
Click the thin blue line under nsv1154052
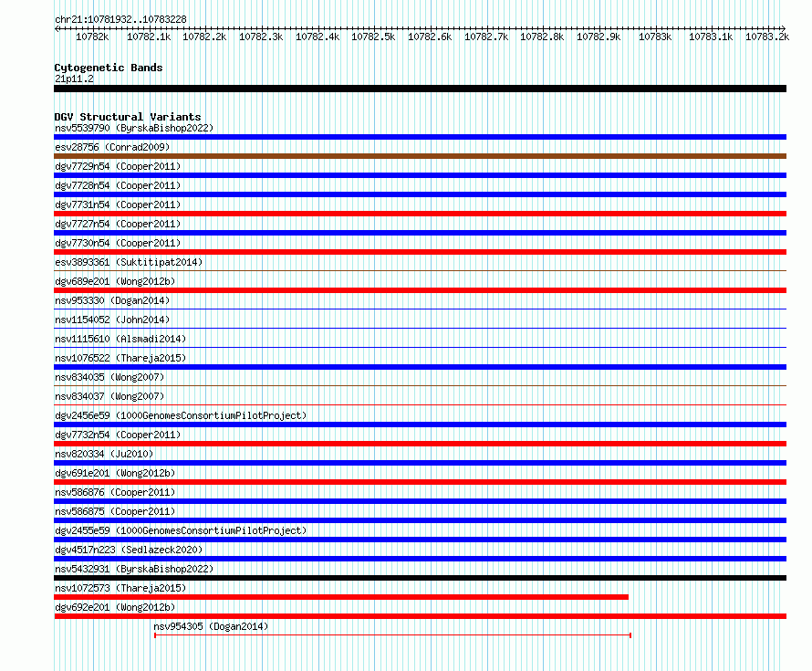[420, 328]
